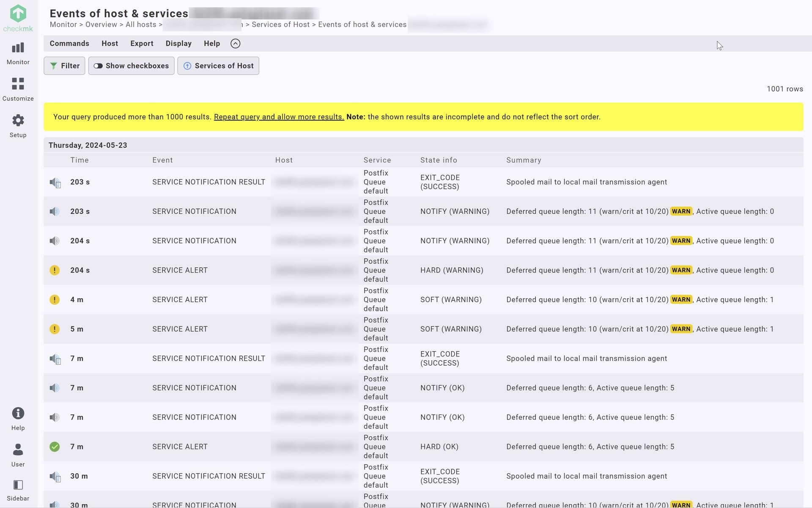Screen dimensions: 812x508
Task: Click the notification speaker icon on first row
Action: point(55,182)
